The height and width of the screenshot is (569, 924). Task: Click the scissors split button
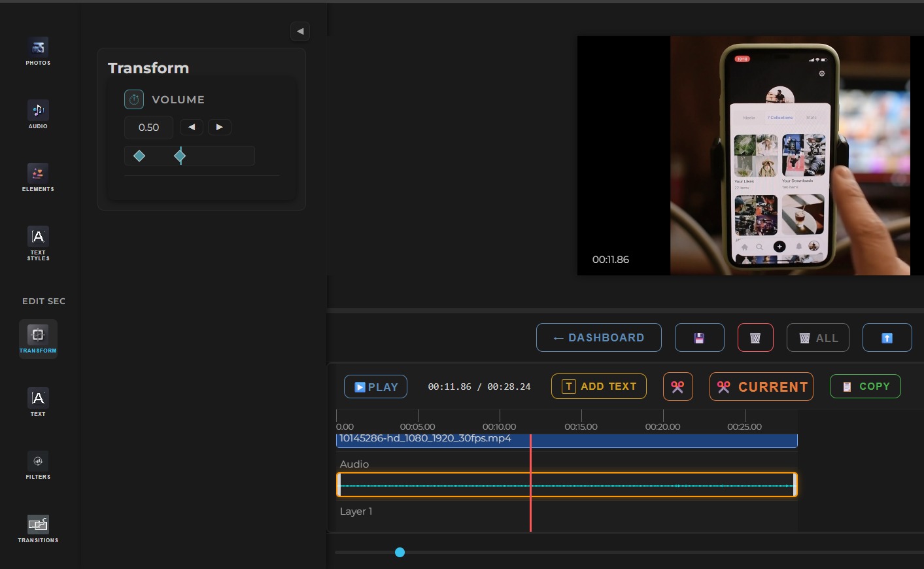click(678, 387)
